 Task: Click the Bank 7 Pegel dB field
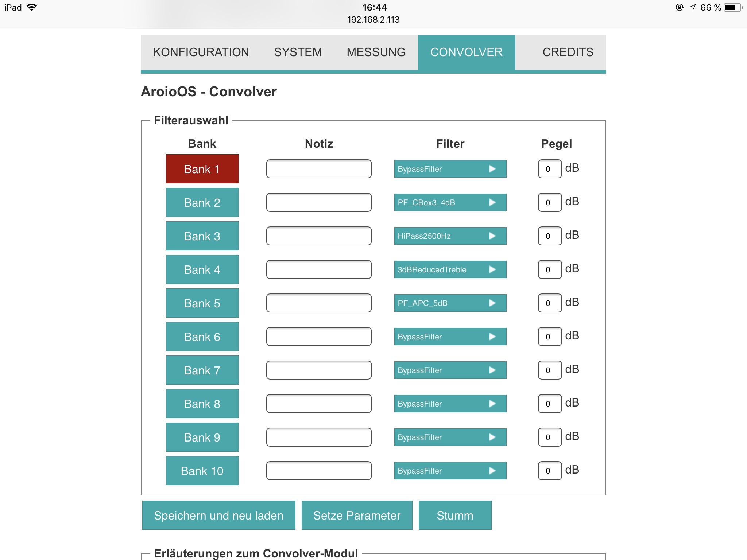coord(550,370)
